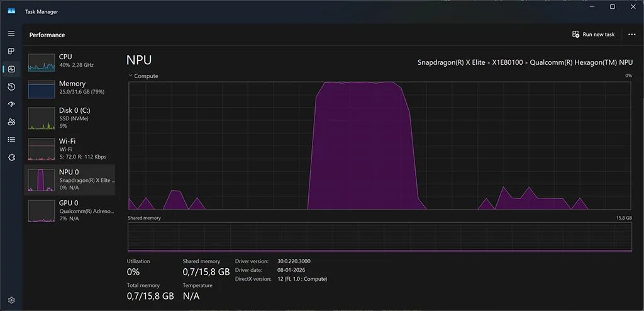
Task: Click Run new task button
Action: click(x=594, y=35)
